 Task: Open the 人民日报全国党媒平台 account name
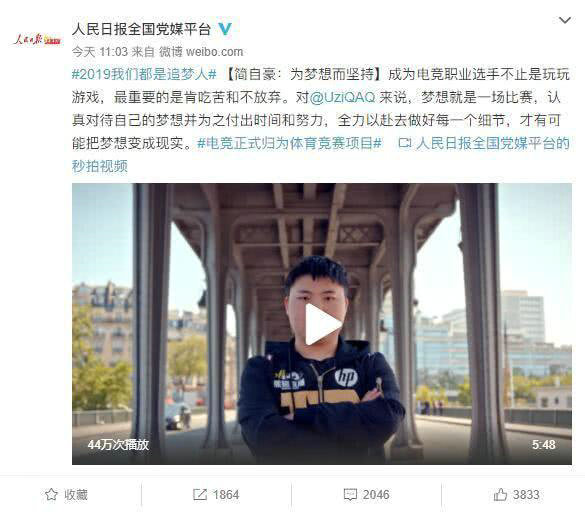click(x=141, y=29)
